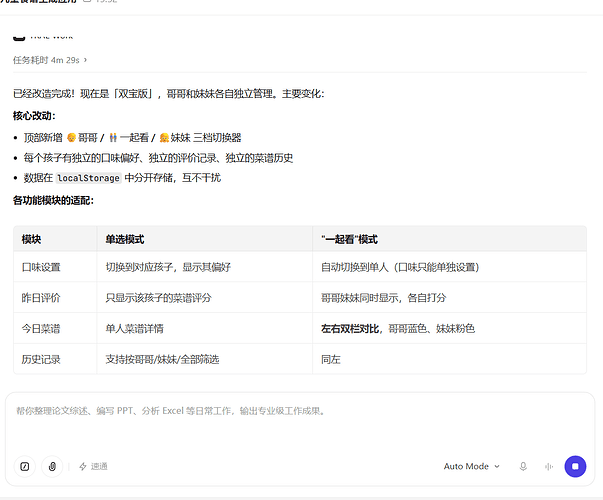Click the line starting 已经改造完成

point(168,93)
